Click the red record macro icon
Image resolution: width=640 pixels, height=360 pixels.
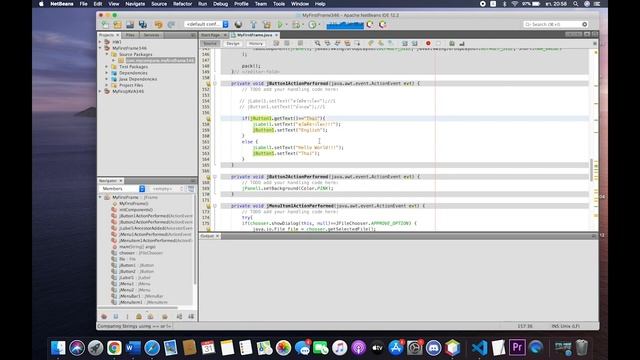click(428, 43)
